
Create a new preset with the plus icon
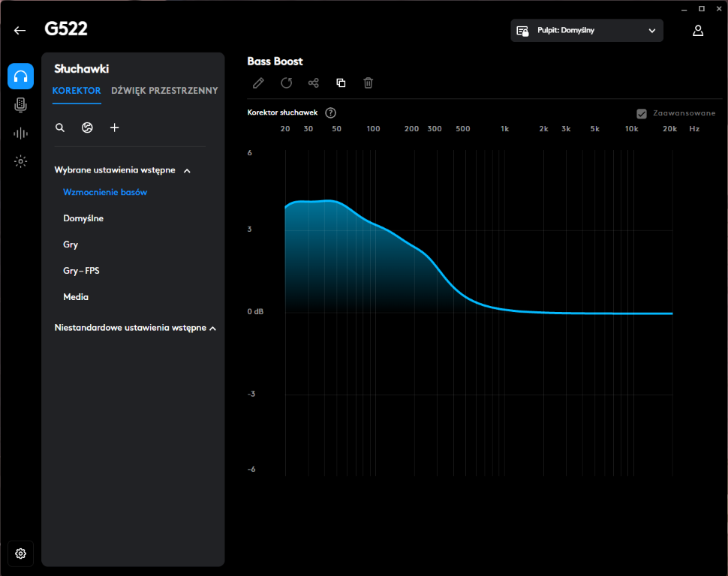pos(114,127)
